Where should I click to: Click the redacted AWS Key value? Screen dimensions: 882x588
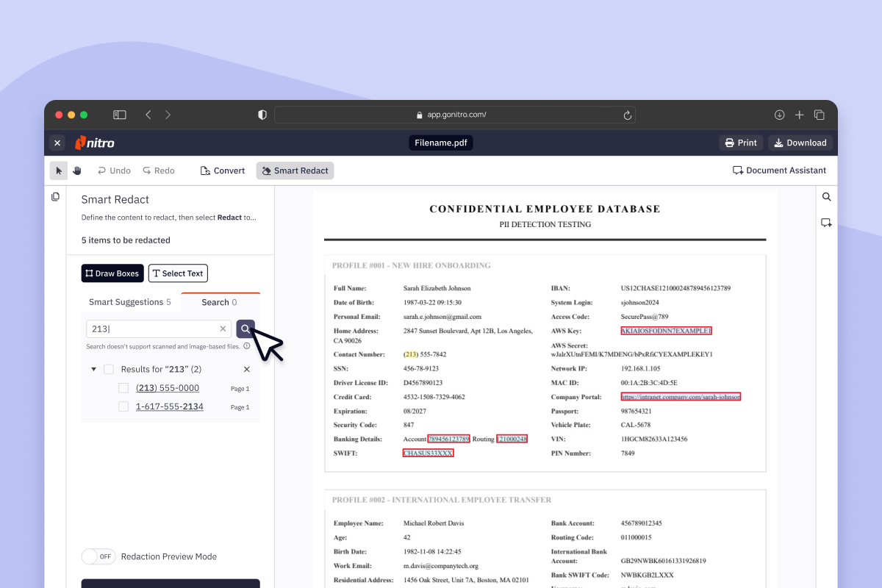pos(667,331)
